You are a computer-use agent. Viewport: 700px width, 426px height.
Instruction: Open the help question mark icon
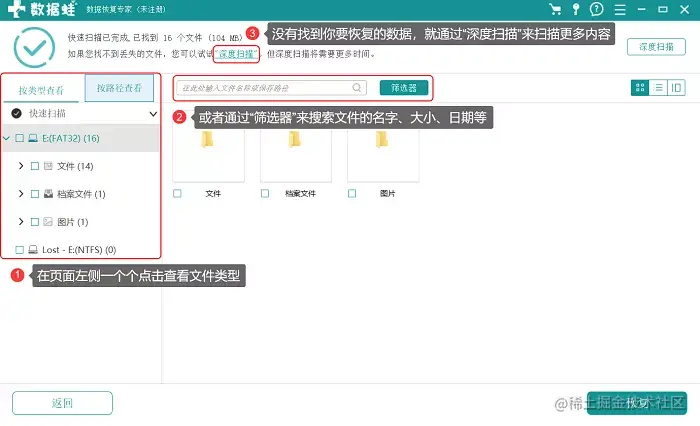point(596,9)
